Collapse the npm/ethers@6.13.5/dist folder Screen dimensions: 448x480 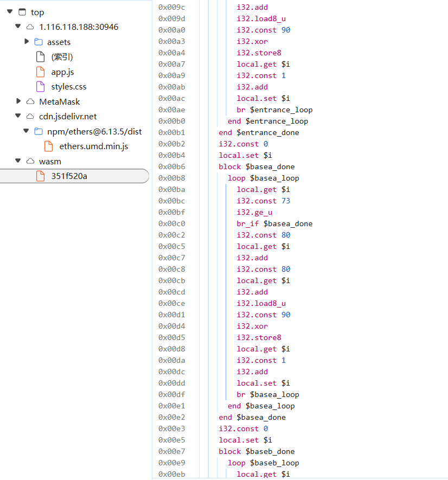[x=27, y=131]
